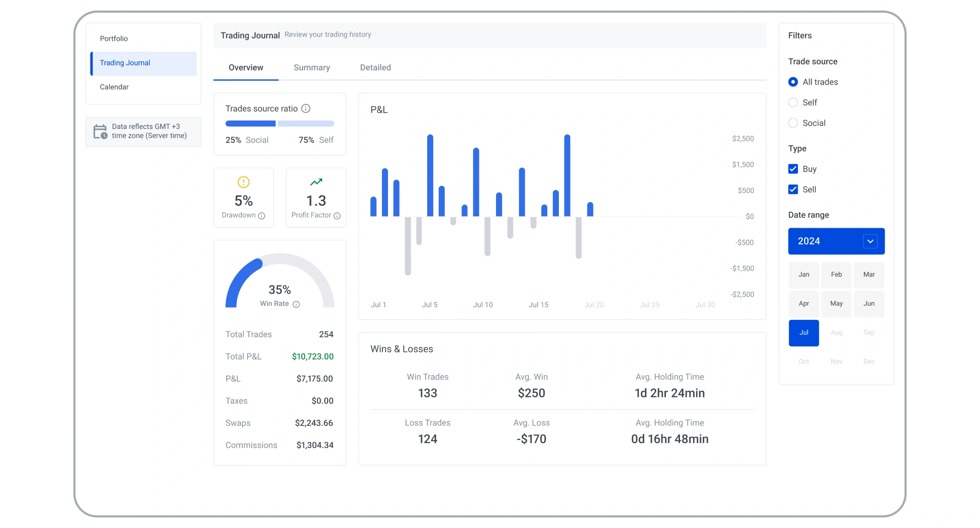Image resolution: width=980 pixels, height=528 pixels.
Task: Select the All trades radio button
Action: (x=793, y=82)
